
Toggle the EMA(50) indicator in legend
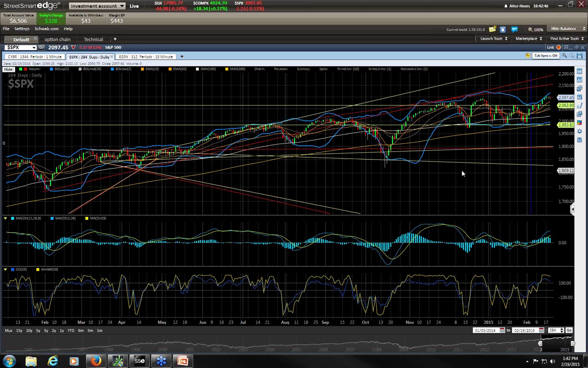tap(179, 69)
